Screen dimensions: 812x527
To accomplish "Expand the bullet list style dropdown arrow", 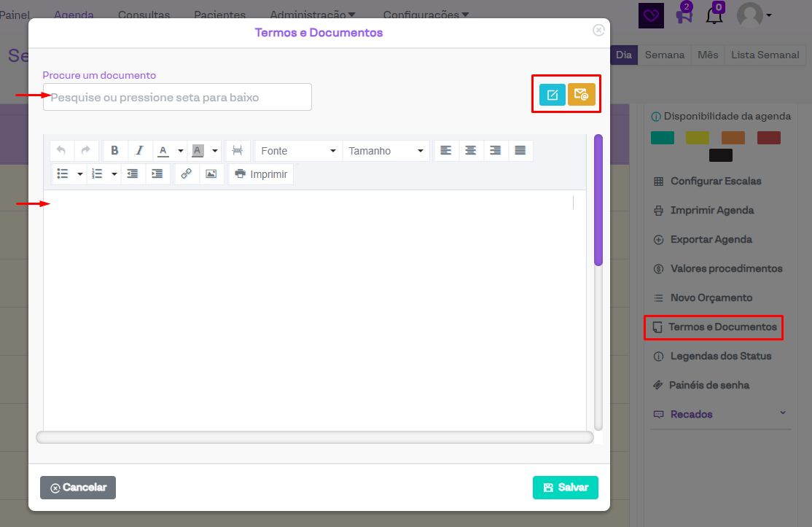I will pos(80,174).
